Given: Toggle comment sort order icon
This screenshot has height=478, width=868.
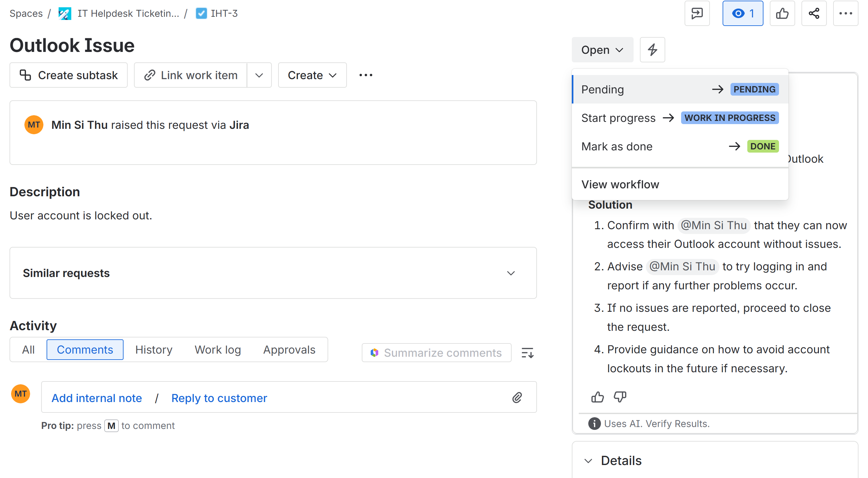Looking at the screenshot, I should pyautogui.click(x=527, y=352).
